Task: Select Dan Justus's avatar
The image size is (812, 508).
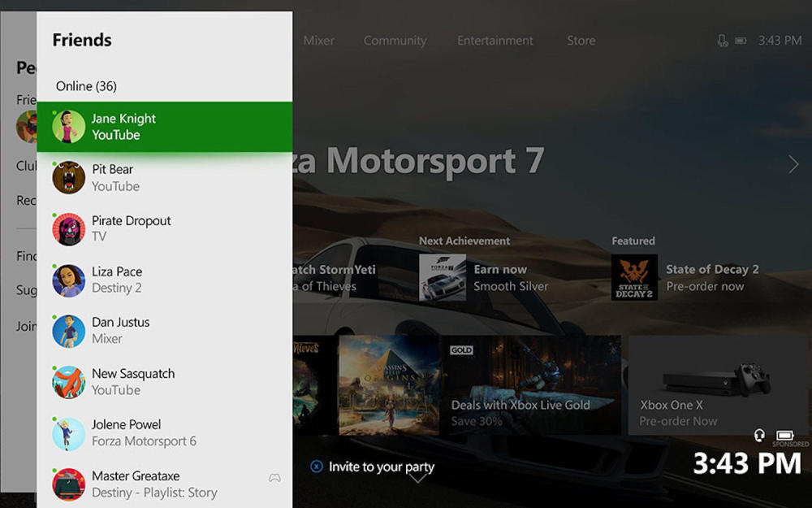Action: point(68,331)
